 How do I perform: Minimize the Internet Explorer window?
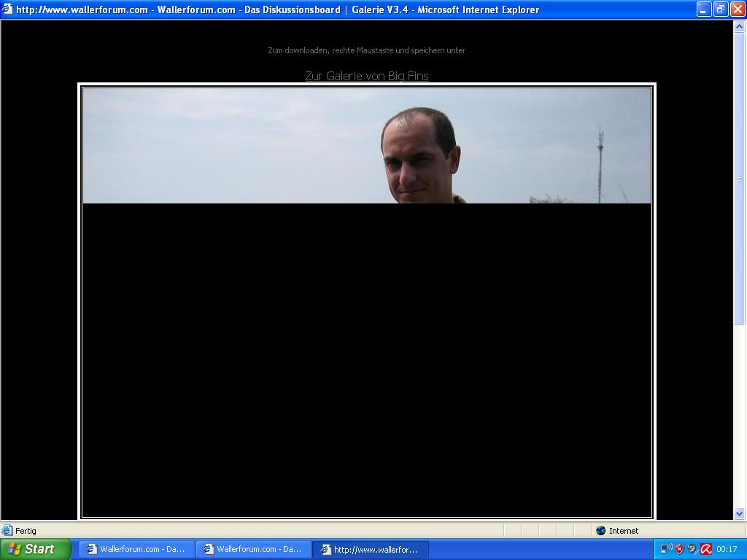pyautogui.click(x=704, y=9)
